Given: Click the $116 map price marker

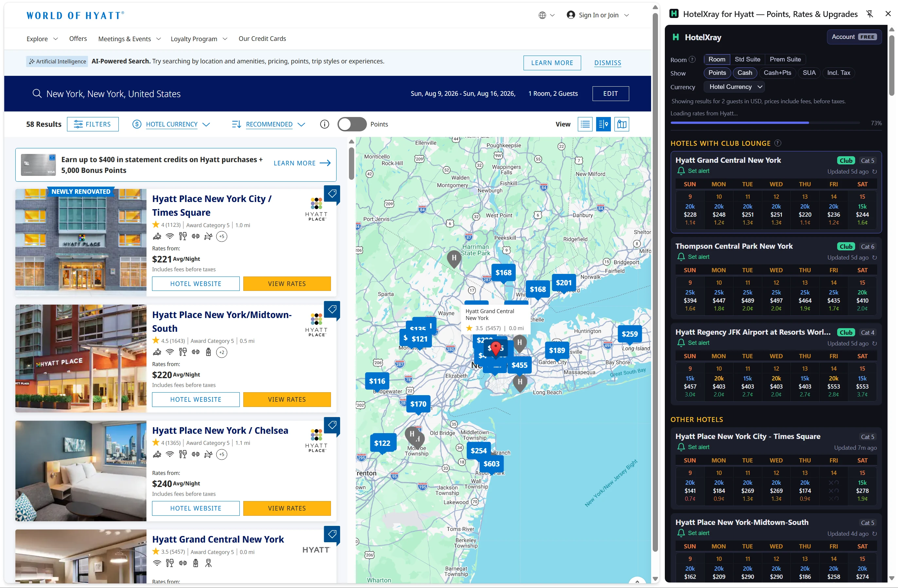Looking at the screenshot, I should tap(377, 381).
